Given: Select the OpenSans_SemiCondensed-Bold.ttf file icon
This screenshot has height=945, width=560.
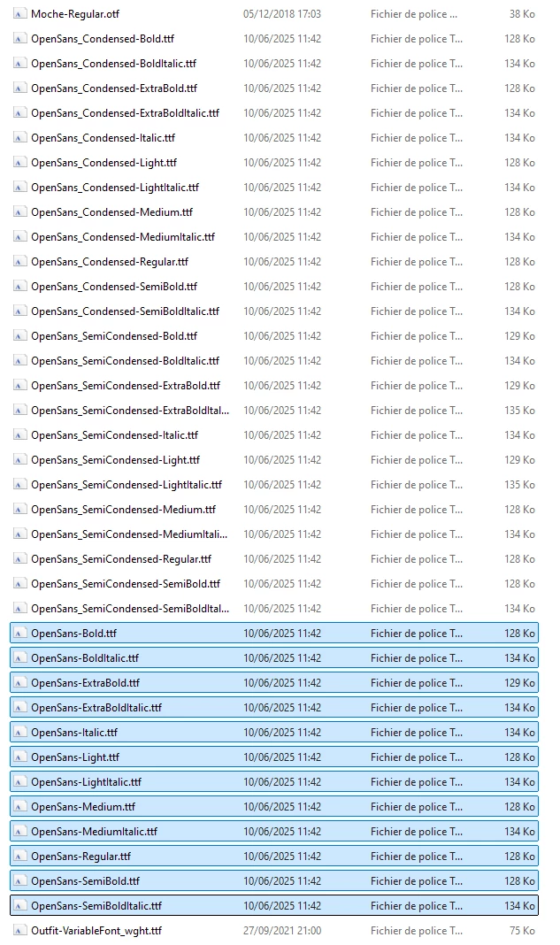Looking at the screenshot, I should 19,335.
